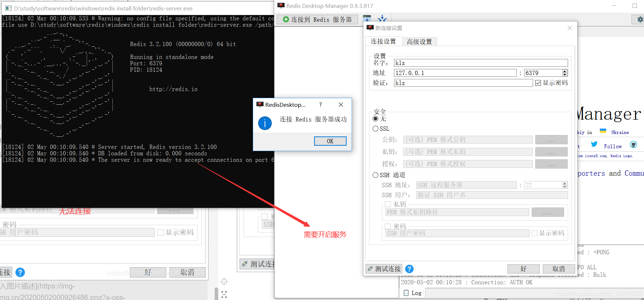This screenshot has height=300, width=644.
Task: Click the fullscreen expand icon below the image
Action: tap(224, 295)
